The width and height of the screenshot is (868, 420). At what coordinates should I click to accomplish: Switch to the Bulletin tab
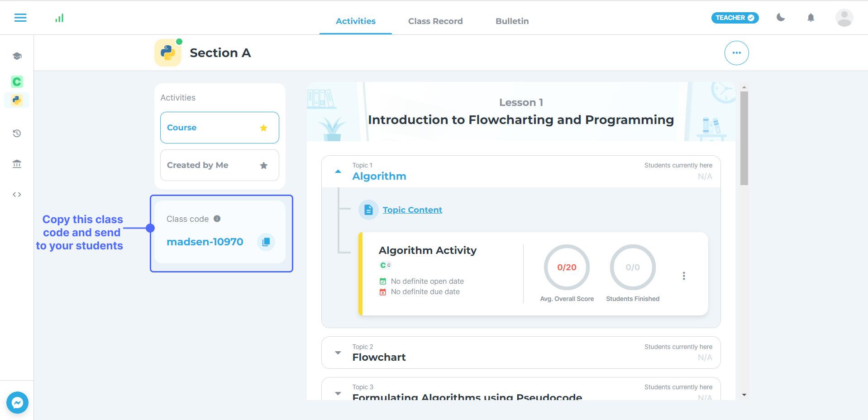(512, 21)
